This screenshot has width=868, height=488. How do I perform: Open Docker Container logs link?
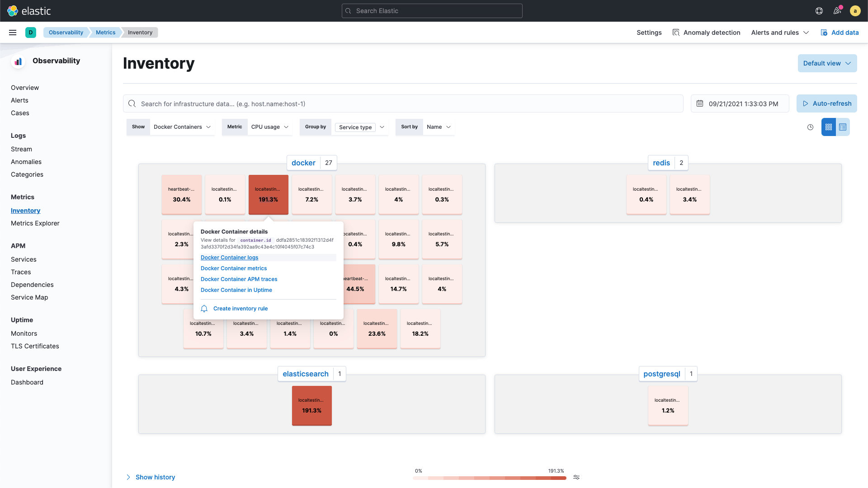tap(229, 258)
